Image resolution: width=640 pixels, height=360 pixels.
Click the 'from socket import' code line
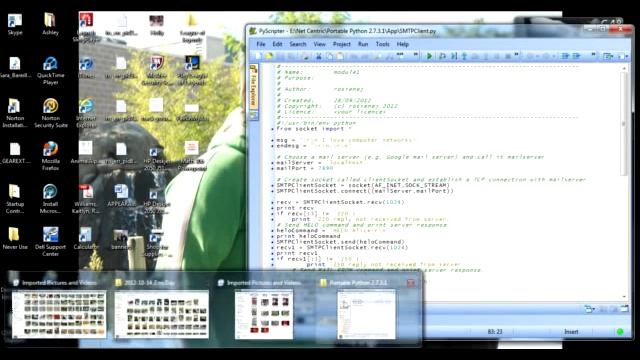pyautogui.click(x=314, y=129)
